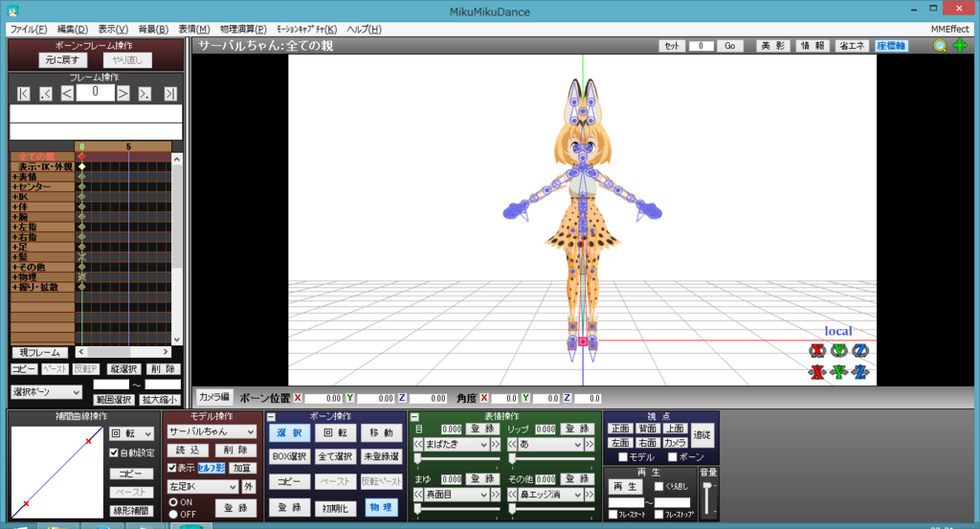
Task: Toggle model 表示 checkbox
Action: point(172,467)
